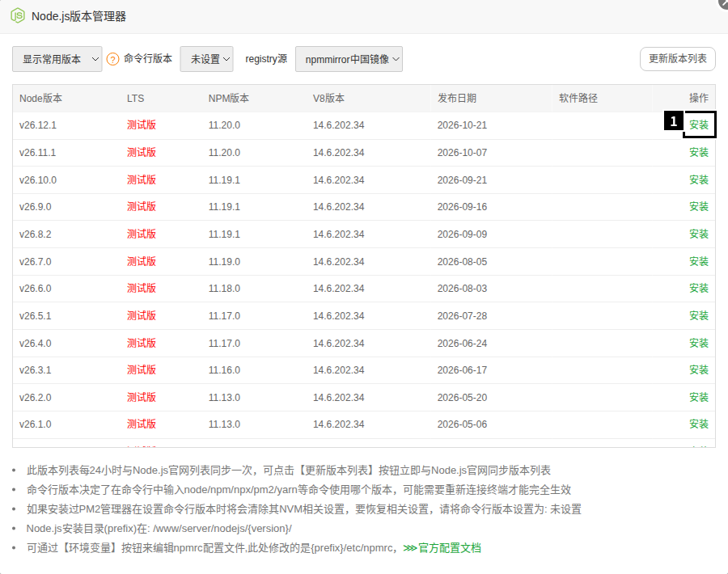Click NPM version 11.18.0 for v26.6.0

tap(224, 289)
